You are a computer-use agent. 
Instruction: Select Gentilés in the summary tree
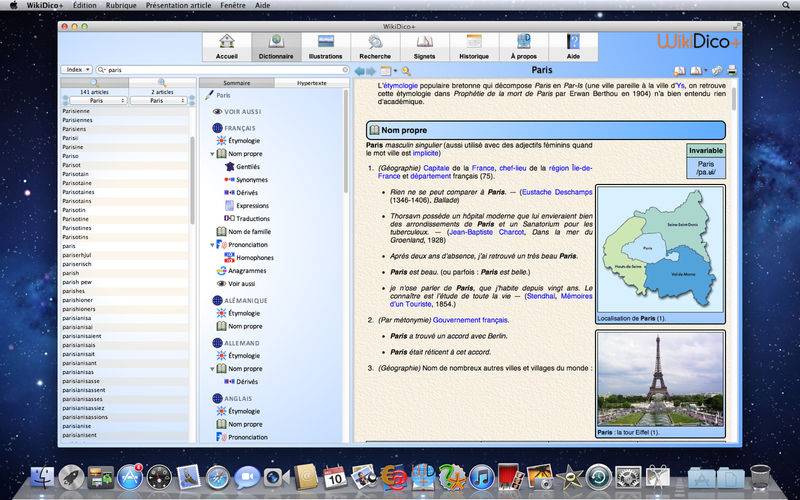pyautogui.click(x=248, y=167)
